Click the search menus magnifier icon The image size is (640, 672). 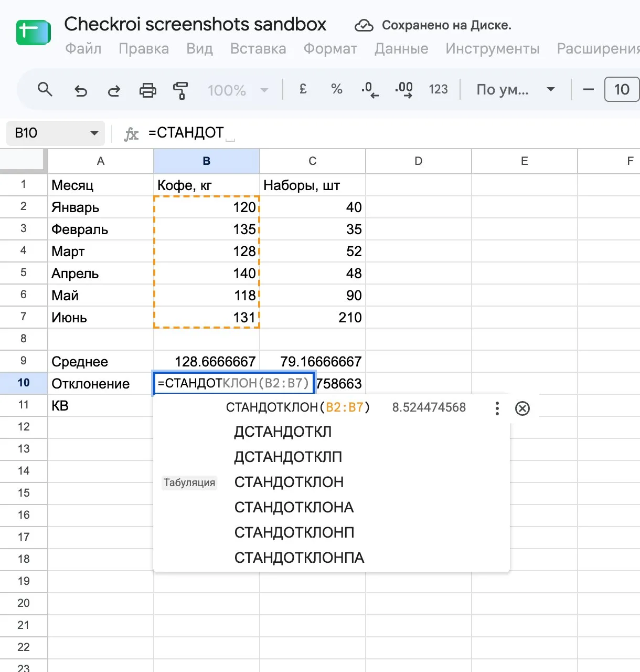45,90
